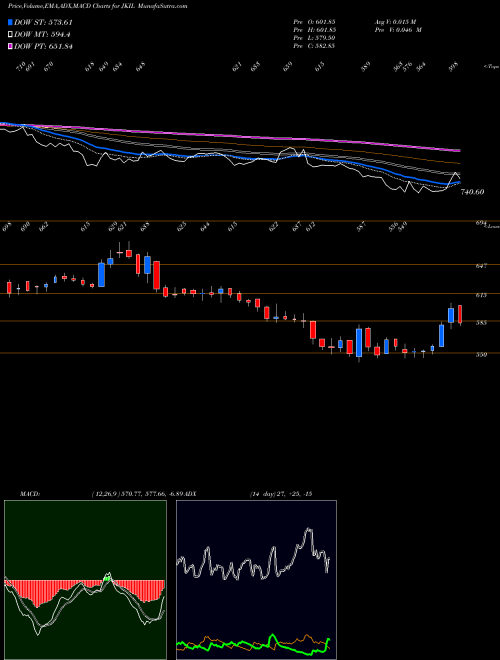Click the chart title mentioning MunafaSutra.com
The image size is (500, 660).
pyautogui.click(x=98, y=6)
